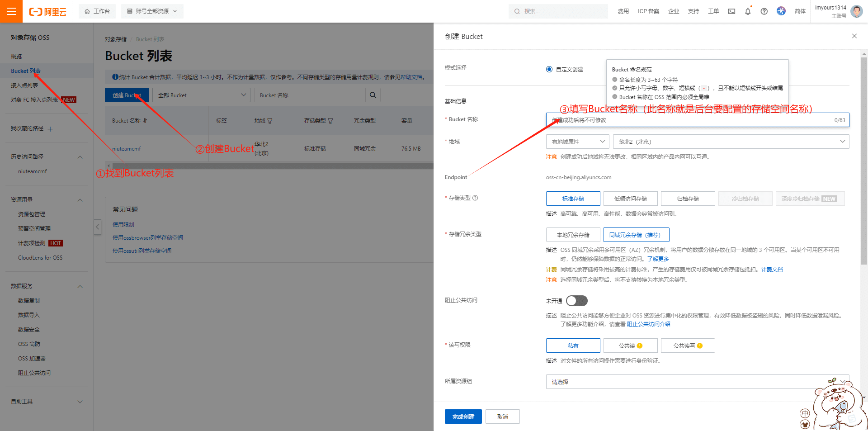Image resolution: width=868 pixels, height=431 pixels.
Task: Expand the resource group dropdown
Action: click(697, 382)
